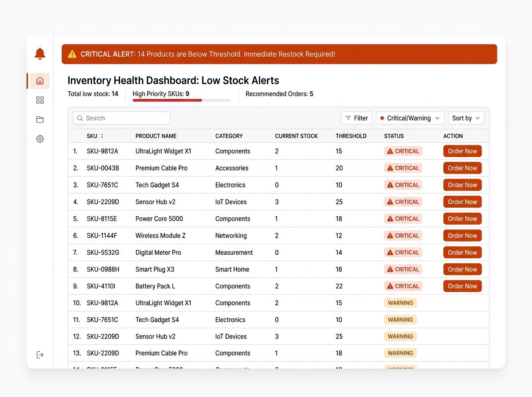Open the Home icon in sidebar

[40, 81]
